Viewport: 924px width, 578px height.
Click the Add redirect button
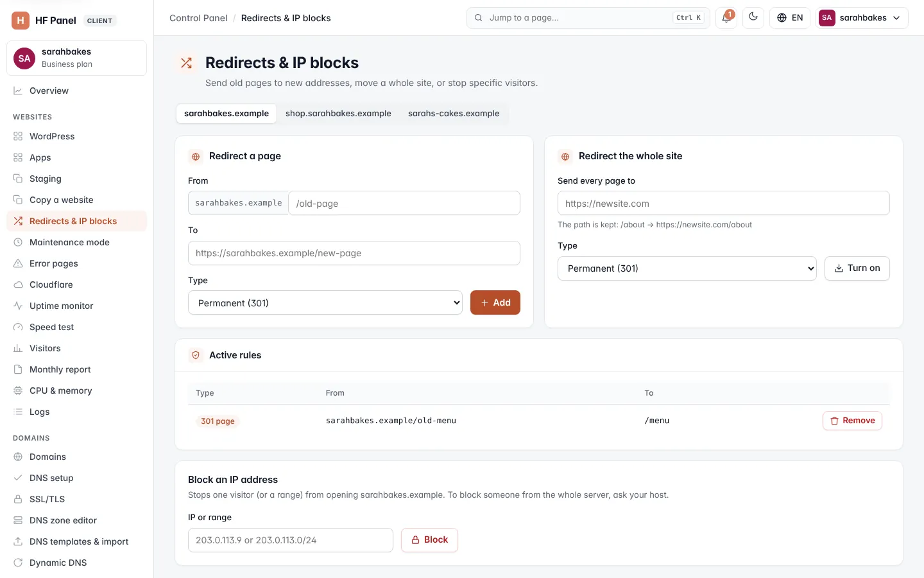[495, 302]
